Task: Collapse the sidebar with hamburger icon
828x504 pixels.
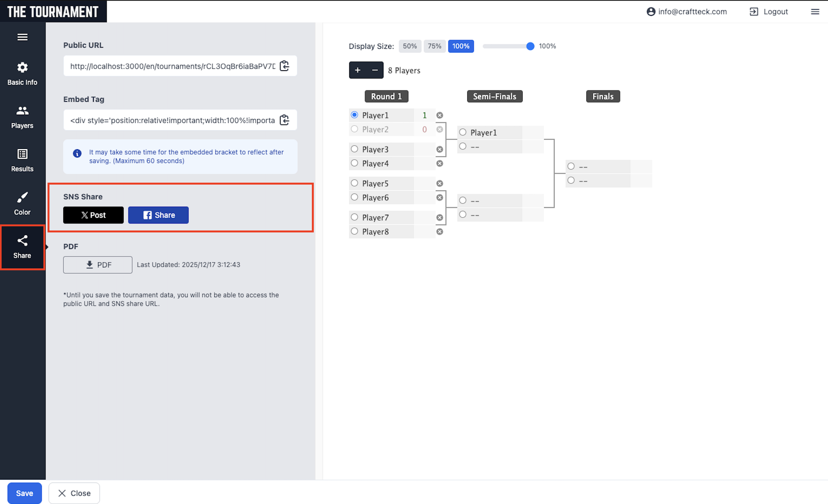Action: (x=22, y=37)
